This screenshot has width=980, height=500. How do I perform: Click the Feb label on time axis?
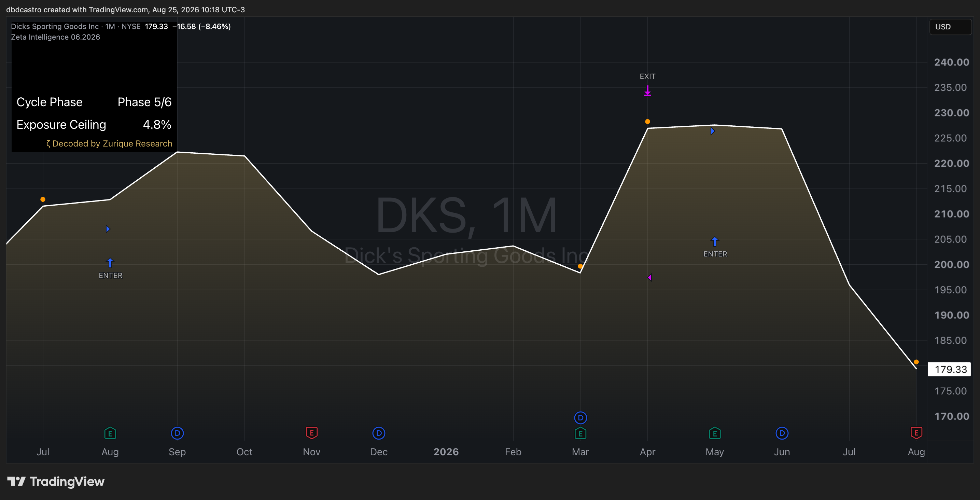513,452
